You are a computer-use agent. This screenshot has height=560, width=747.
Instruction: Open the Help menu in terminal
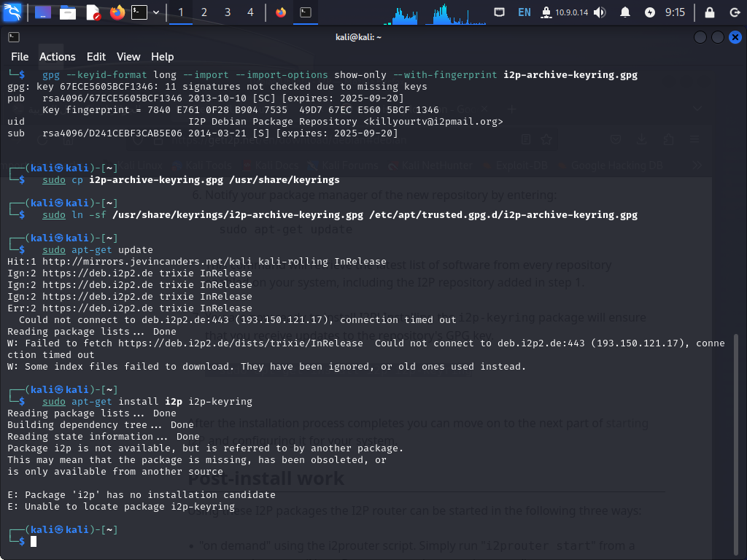(x=163, y=57)
